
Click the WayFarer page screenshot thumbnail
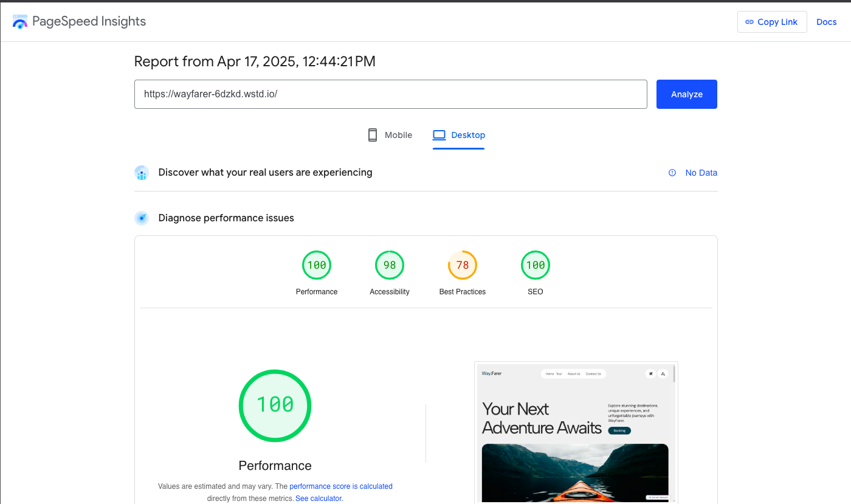click(576, 432)
